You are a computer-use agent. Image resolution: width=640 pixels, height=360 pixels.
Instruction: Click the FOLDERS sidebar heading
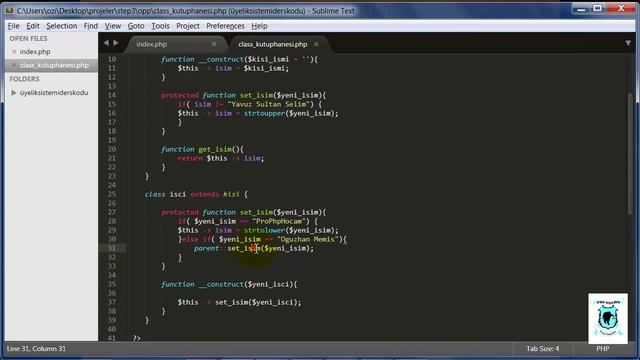click(x=24, y=79)
